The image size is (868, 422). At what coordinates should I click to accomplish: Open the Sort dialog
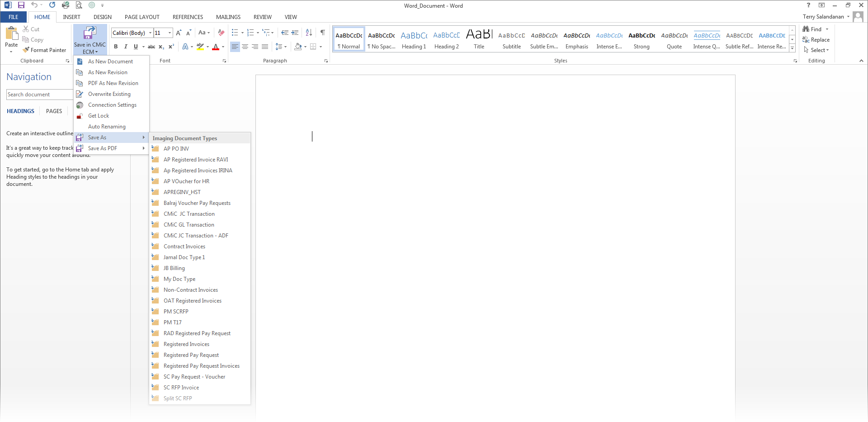(309, 32)
